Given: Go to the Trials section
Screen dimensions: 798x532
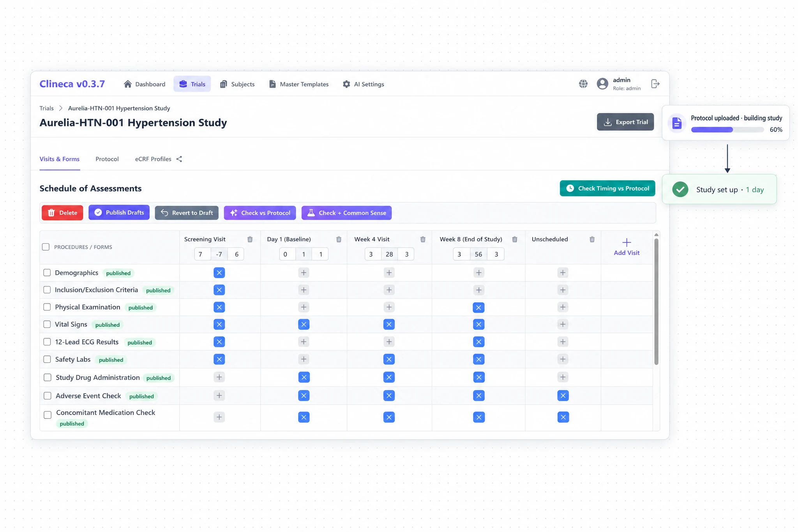Looking at the screenshot, I should [x=192, y=84].
